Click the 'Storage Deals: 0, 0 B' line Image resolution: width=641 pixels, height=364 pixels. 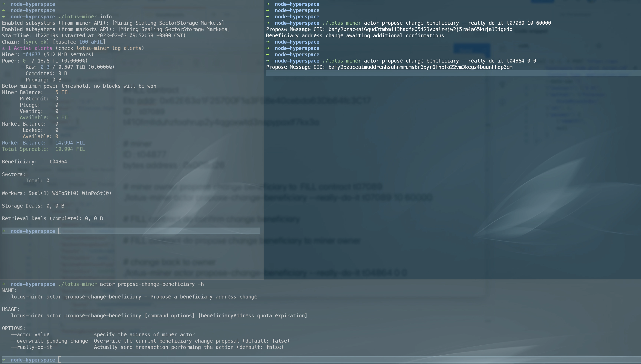(x=33, y=206)
